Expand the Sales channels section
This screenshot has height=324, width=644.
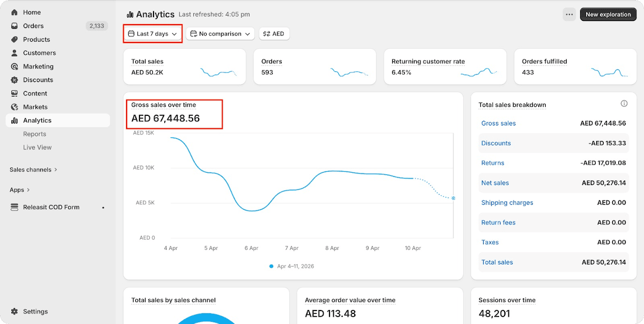(33, 170)
